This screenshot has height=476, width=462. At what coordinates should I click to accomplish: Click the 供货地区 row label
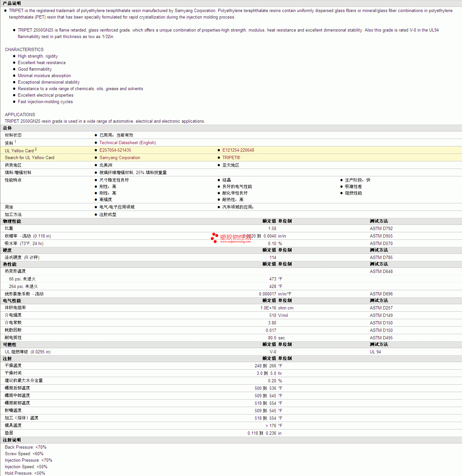[x=13, y=165]
